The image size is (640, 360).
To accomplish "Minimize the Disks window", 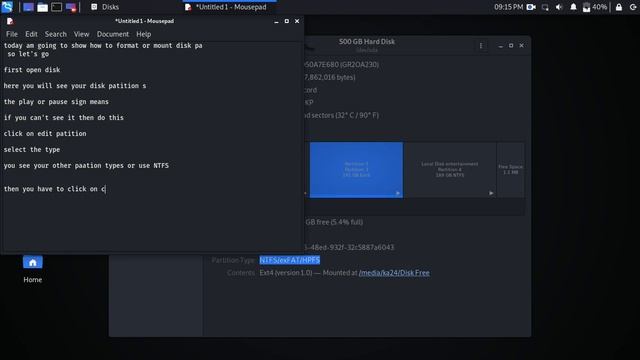I will click(500, 46).
